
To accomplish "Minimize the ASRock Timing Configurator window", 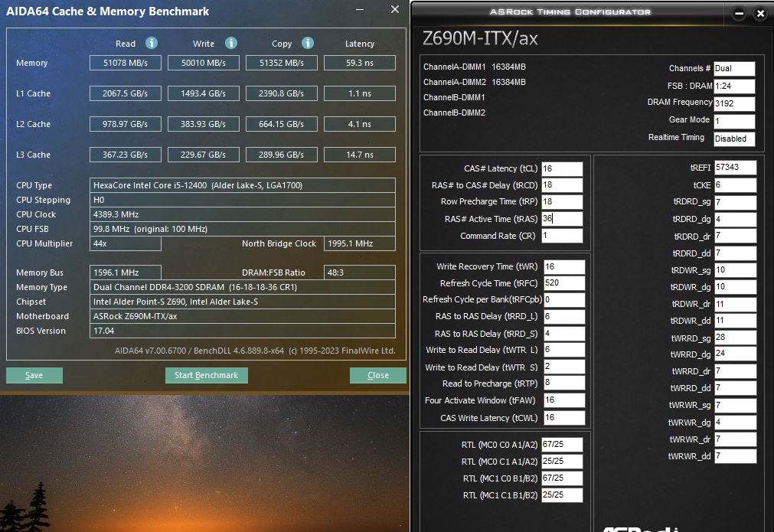I will [x=739, y=14].
